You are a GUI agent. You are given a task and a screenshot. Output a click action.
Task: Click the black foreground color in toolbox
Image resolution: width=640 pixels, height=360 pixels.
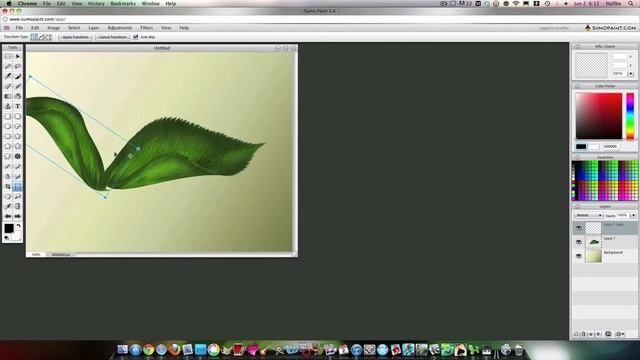(x=9, y=229)
